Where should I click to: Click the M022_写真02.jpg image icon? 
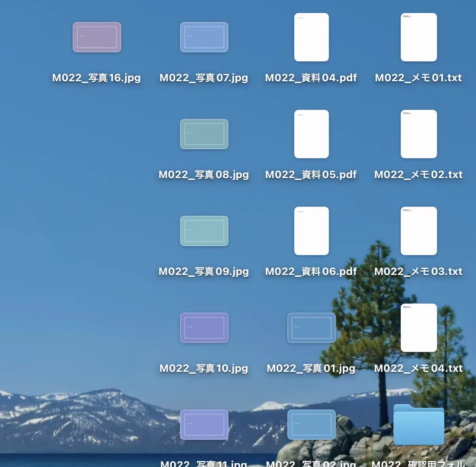tap(311, 425)
